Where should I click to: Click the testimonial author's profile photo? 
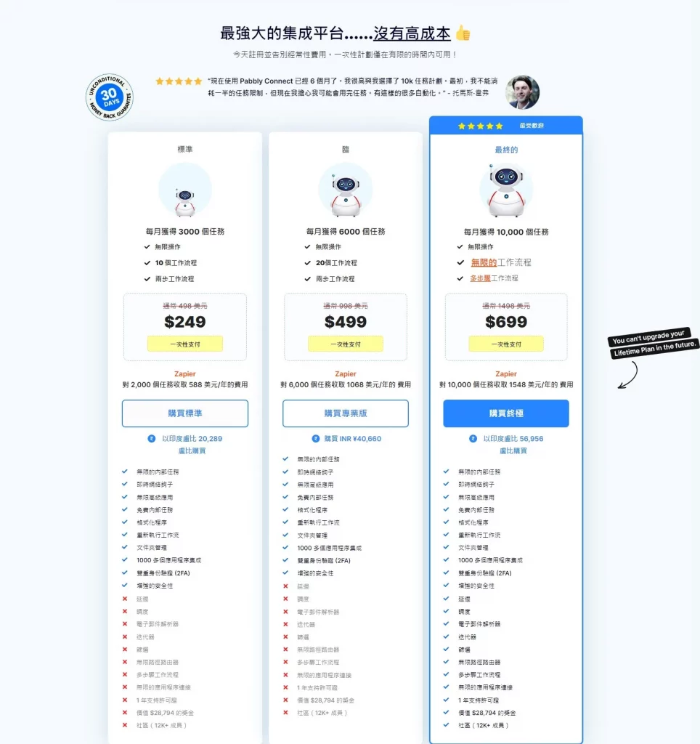(523, 92)
